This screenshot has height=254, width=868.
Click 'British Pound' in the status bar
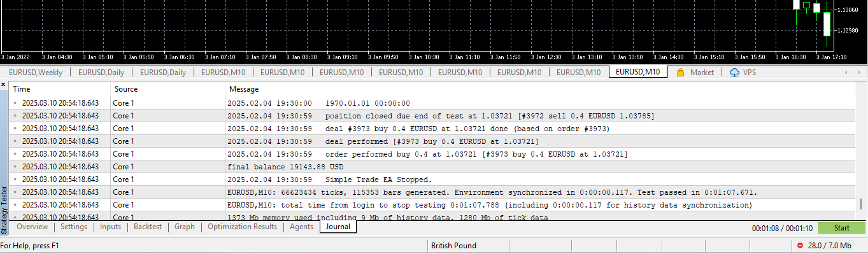click(453, 246)
